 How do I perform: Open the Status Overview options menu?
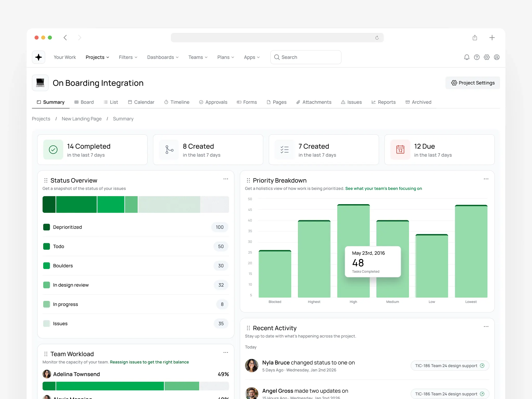coord(225,179)
